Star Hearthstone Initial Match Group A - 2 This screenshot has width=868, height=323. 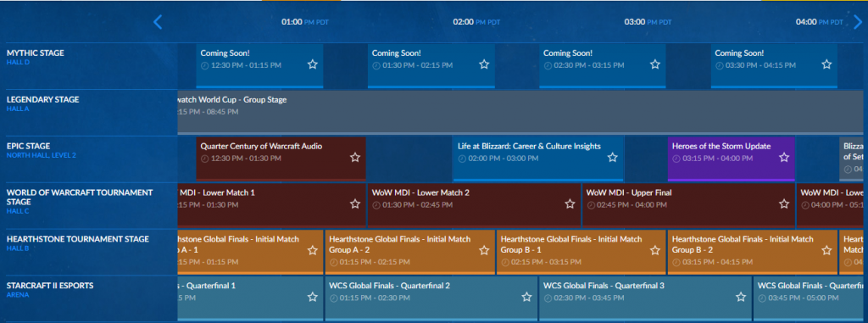pyautogui.click(x=484, y=250)
